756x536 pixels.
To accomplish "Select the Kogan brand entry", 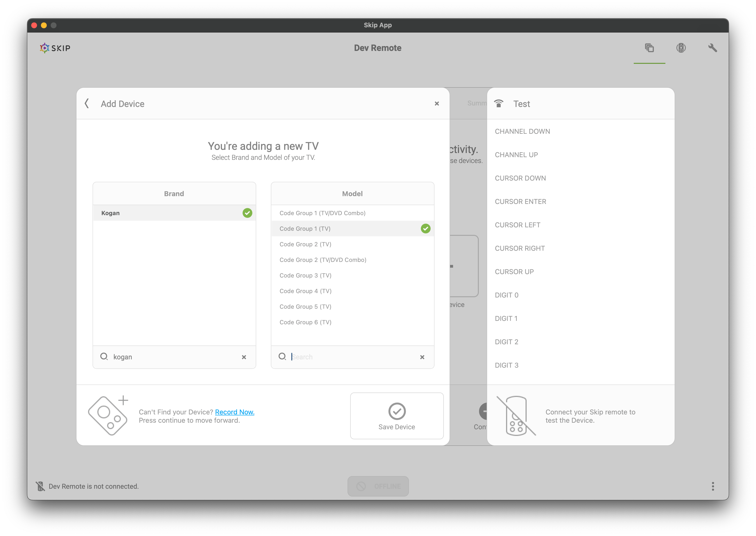I will point(174,213).
